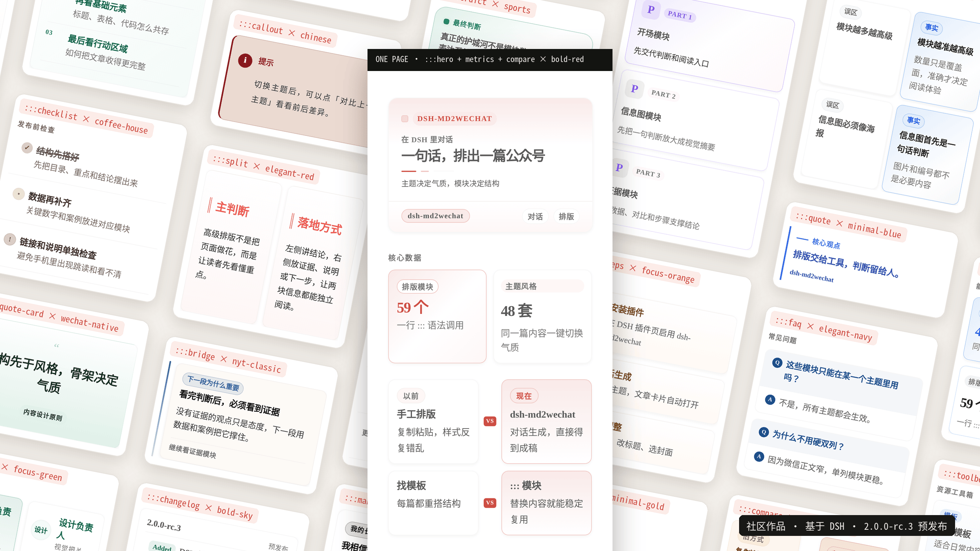Toggle the checked item 结构先搭好
The height and width of the screenshot is (551, 980).
pyautogui.click(x=27, y=147)
